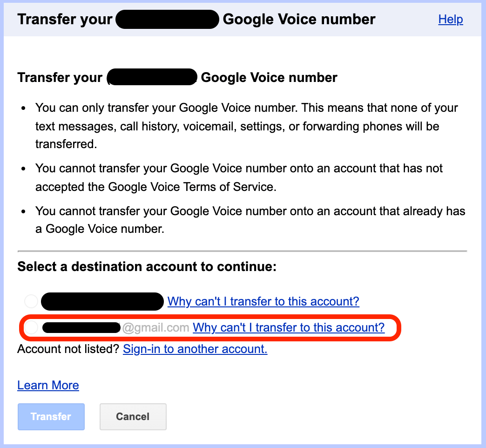The width and height of the screenshot is (486, 448).
Task: Click the grayed-out Transfer button
Action: point(51,416)
